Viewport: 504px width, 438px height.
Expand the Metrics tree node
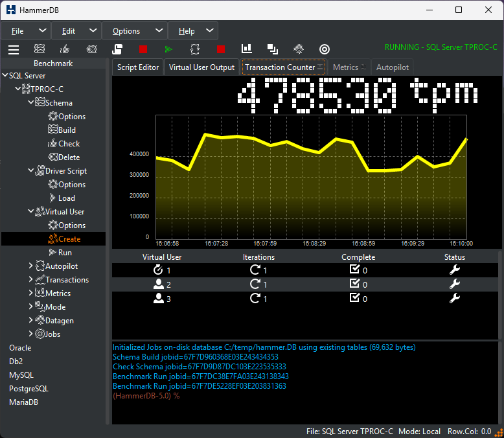pos(31,293)
